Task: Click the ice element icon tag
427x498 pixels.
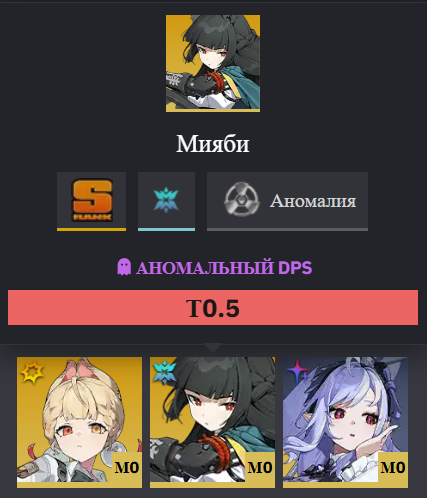Action: (x=166, y=200)
